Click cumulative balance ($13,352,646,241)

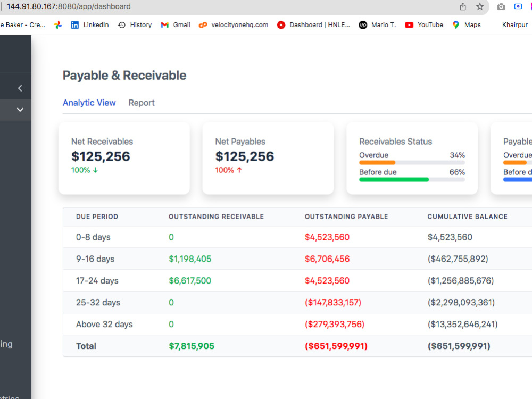pyautogui.click(x=462, y=324)
